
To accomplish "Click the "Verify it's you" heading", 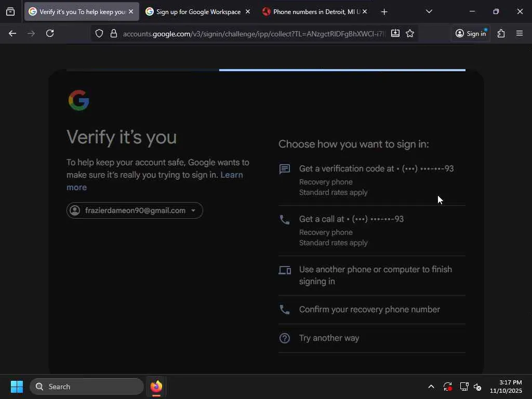I will coord(122,137).
